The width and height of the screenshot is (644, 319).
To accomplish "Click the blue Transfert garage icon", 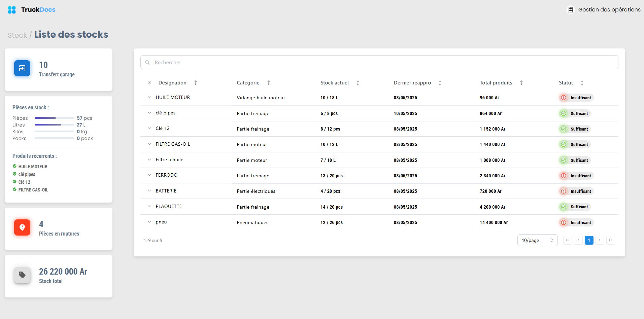I will 22,68.
